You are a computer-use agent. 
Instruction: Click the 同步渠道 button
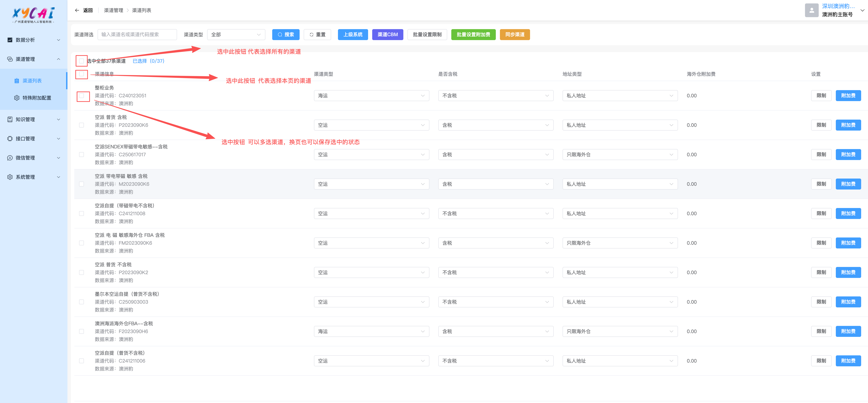[514, 34]
